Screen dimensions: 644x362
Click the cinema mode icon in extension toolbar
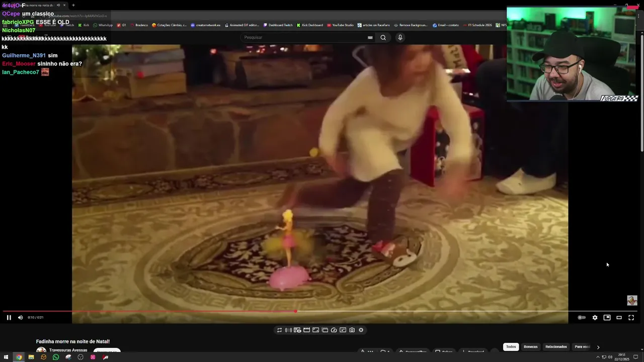(x=315, y=330)
